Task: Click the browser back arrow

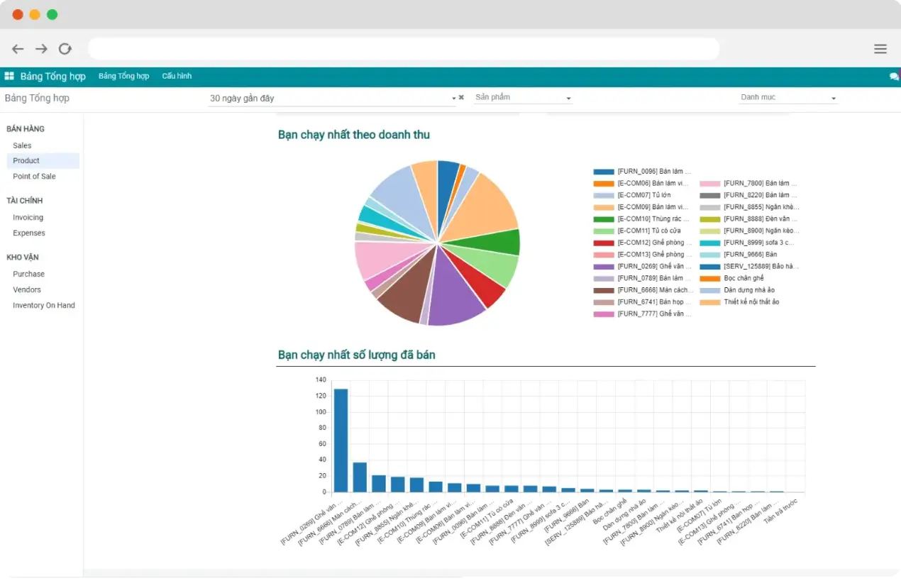Action: (x=18, y=49)
